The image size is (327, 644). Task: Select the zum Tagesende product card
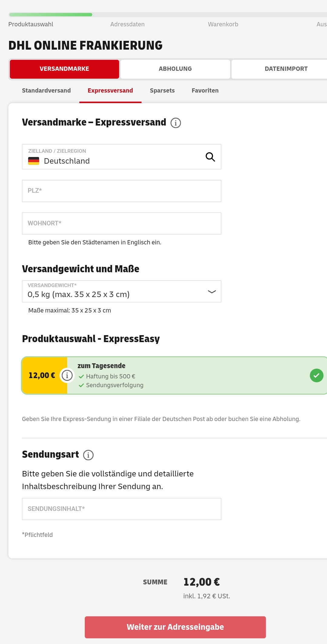174,375
